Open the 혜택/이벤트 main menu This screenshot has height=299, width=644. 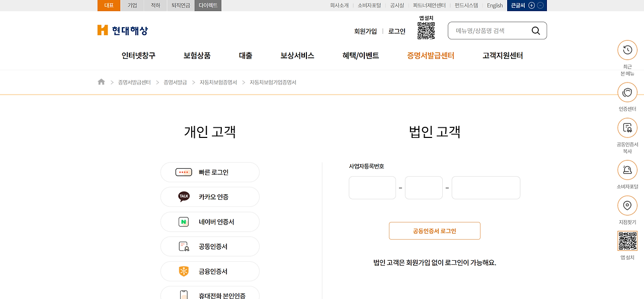pyautogui.click(x=361, y=56)
